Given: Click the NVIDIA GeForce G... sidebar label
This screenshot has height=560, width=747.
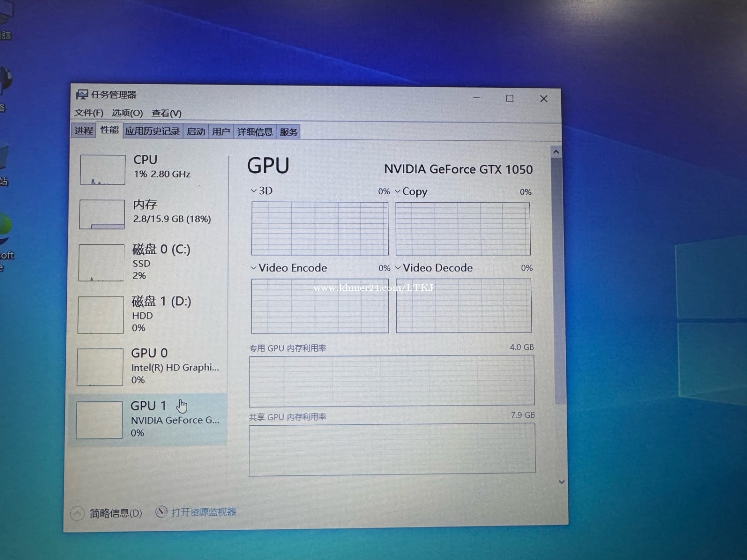Looking at the screenshot, I should 175,420.
